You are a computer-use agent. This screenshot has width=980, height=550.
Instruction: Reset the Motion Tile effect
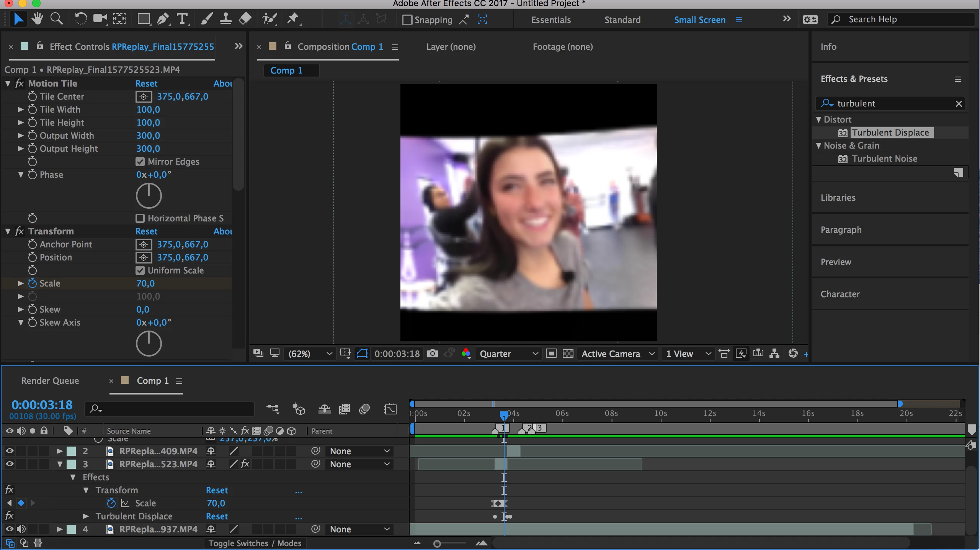pyautogui.click(x=146, y=83)
